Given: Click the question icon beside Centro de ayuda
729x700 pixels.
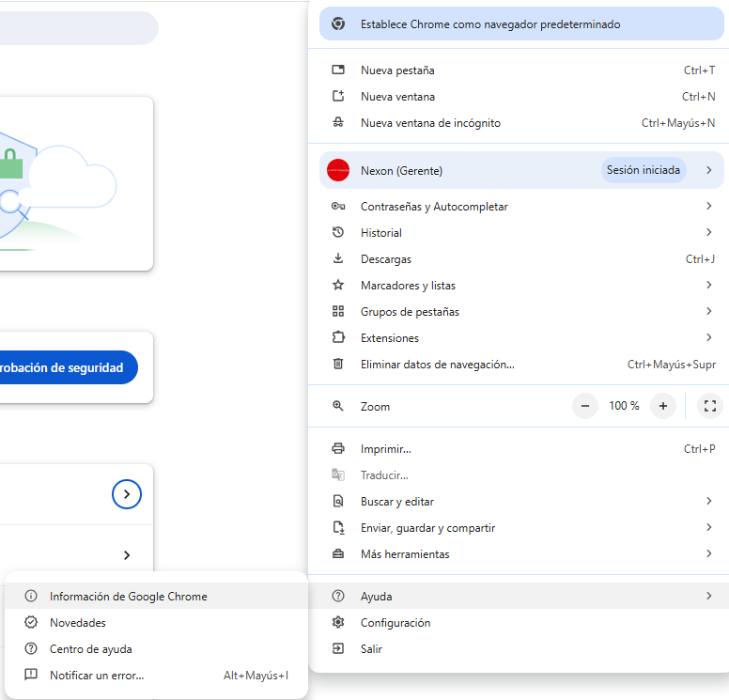Looking at the screenshot, I should pyautogui.click(x=31, y=648).
